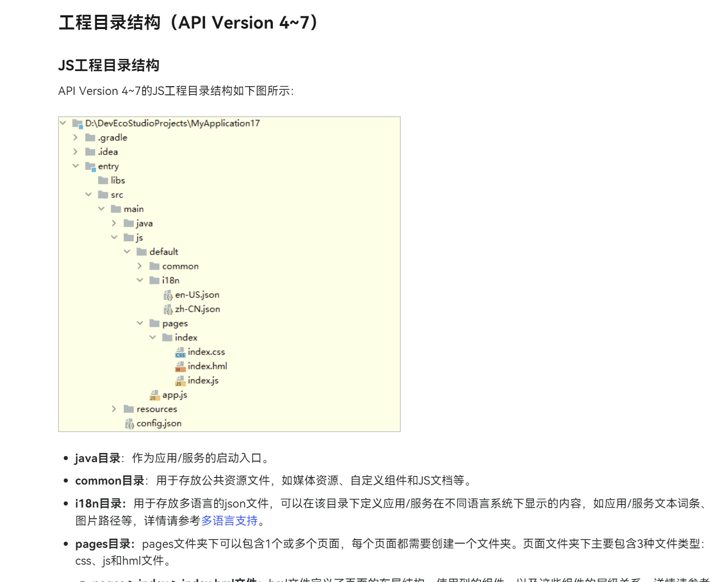This screenshot has width=728, height=582.
Task: Click the java目录 bold term
Action: (98, 458)
